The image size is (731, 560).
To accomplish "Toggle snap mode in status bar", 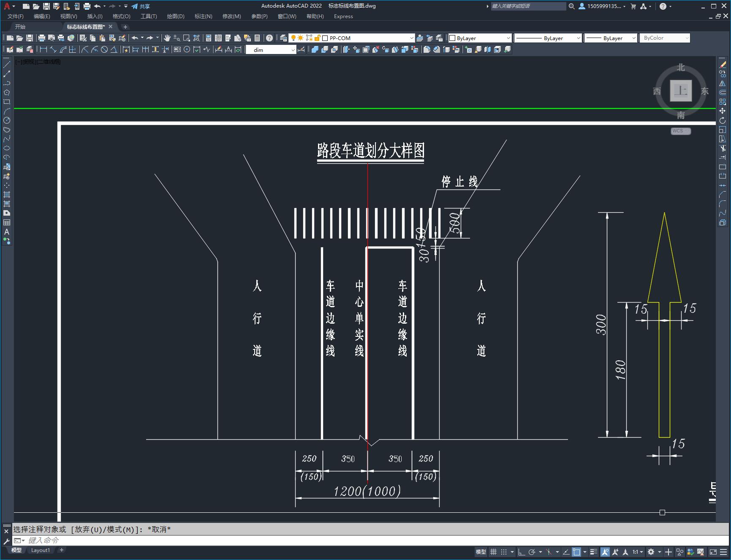I will point(504,552).
